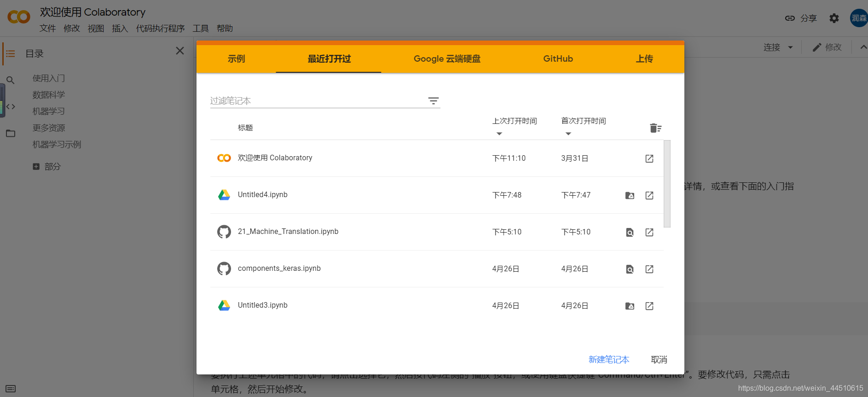Open the 帮助 menu
The width and height of the screenshot is (868, 397).
coord(225,29)
